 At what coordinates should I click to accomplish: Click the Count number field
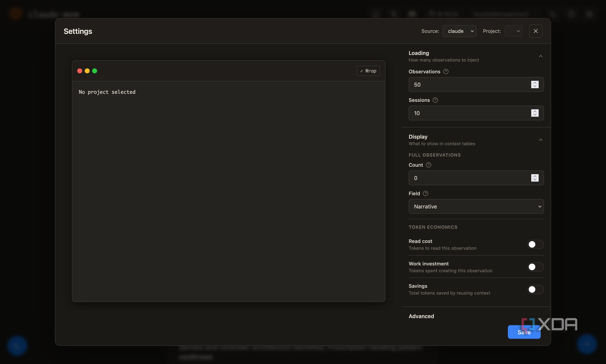coord(476,178)
